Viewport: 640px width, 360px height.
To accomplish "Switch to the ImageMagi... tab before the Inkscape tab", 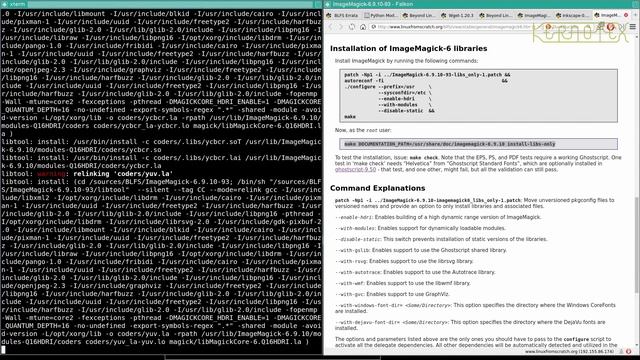I will [534, 16].
